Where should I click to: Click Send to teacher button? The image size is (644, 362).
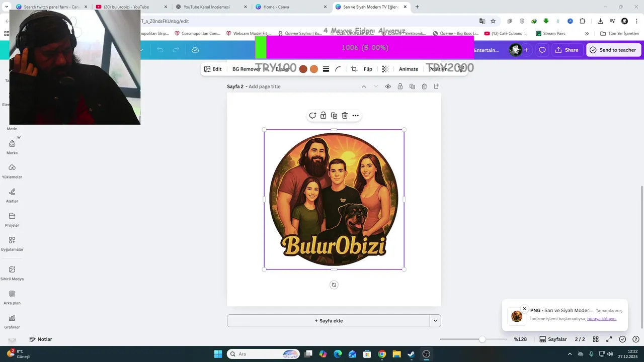(613, 50)
